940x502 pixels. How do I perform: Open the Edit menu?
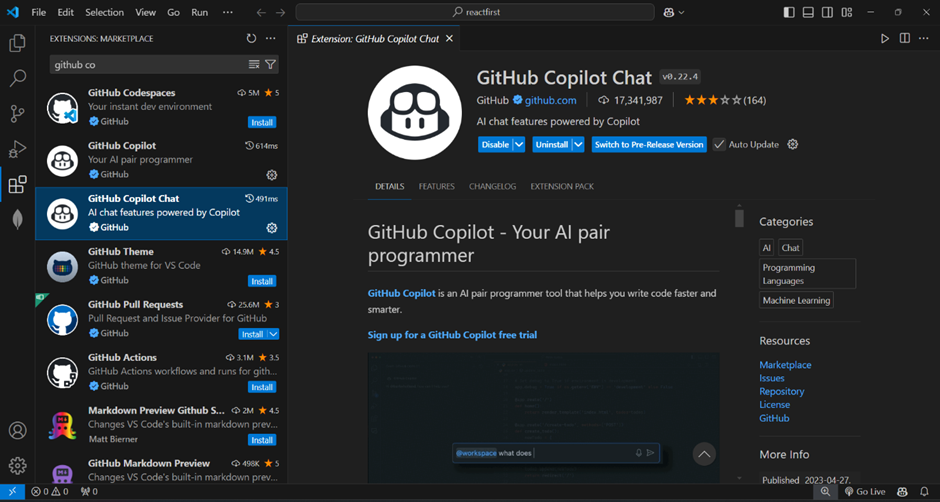coord(66,12)
